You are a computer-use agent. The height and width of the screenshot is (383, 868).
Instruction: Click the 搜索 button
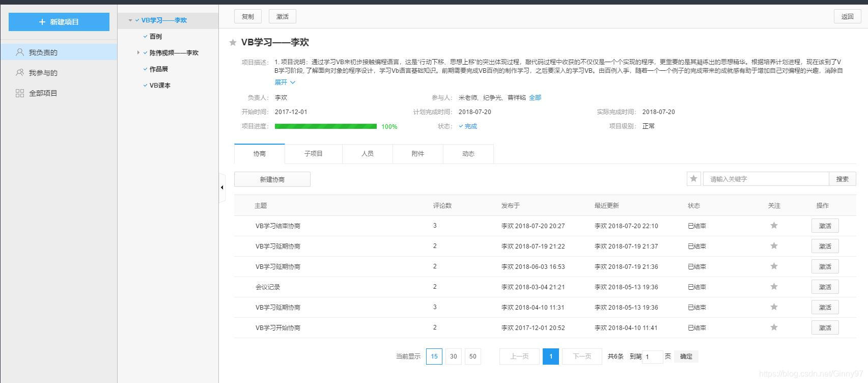(843, 179)
